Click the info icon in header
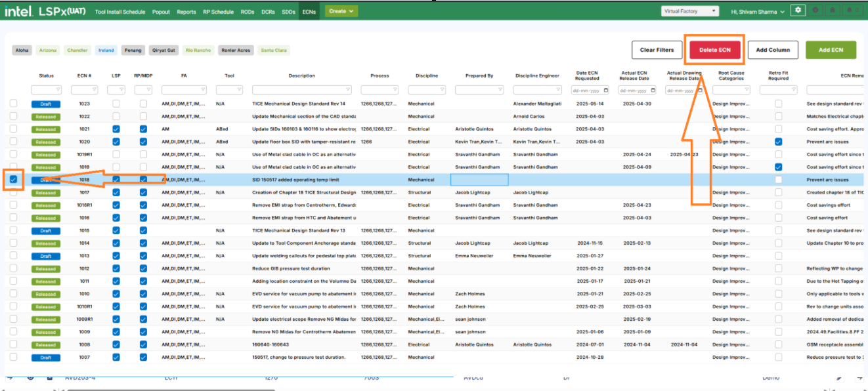Viewport: 868px width, 391px height. tap(816, 10)
